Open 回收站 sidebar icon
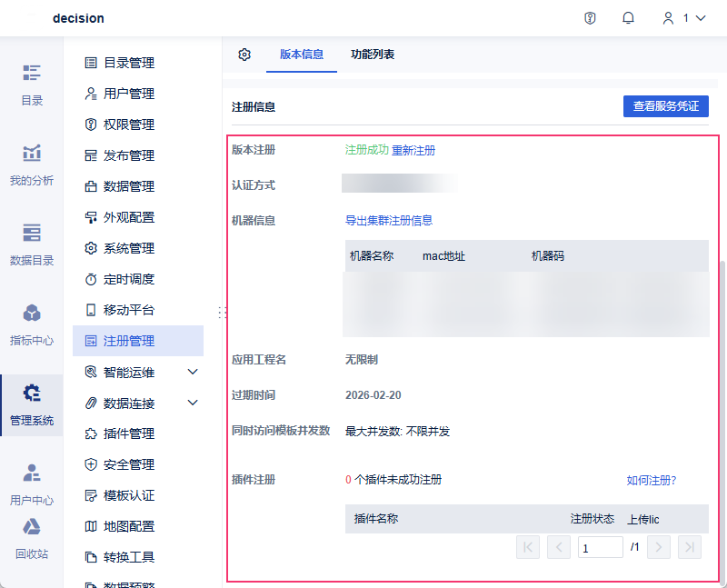Screen dimensions: 727x588 coord(32,527)
